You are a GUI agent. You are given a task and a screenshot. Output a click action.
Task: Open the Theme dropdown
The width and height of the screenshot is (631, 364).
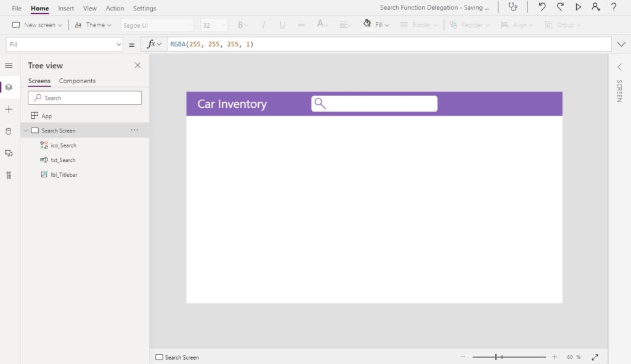click(92, 25)
